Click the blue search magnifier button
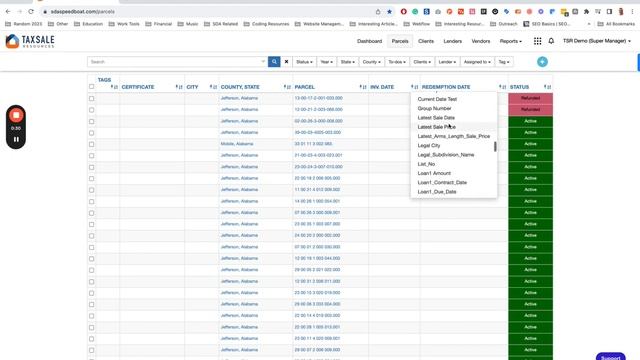 click(x=274, y=62)
